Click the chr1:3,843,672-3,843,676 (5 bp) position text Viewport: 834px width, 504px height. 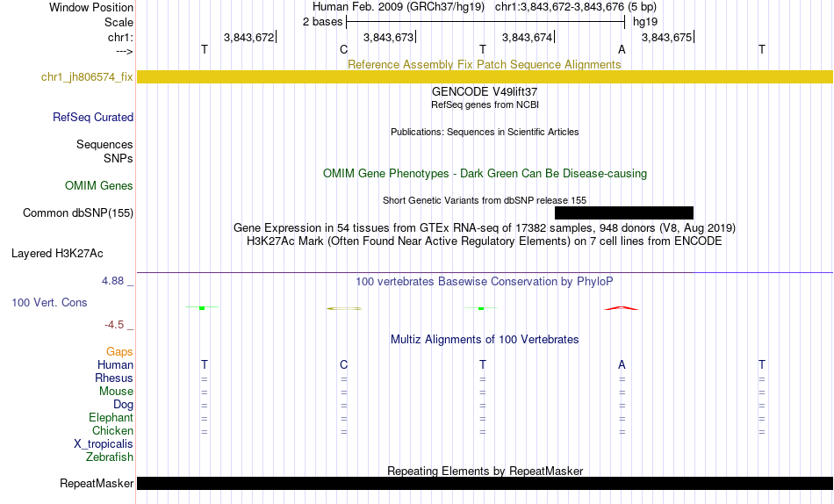pos(576,7)
